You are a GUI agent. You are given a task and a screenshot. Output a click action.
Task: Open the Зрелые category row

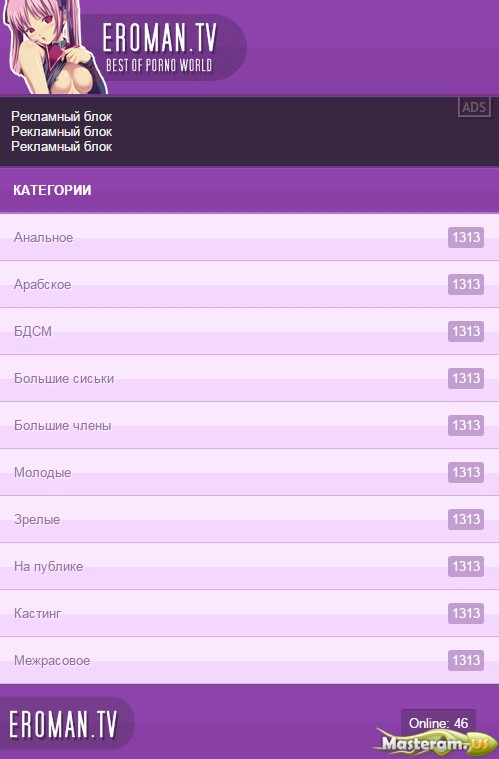(x=249, y=519)
